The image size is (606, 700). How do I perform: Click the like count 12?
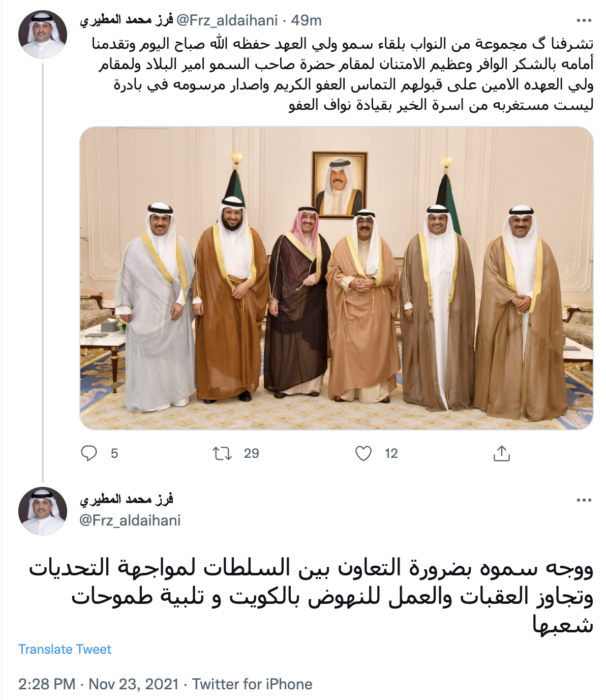[x=391, y=453]
